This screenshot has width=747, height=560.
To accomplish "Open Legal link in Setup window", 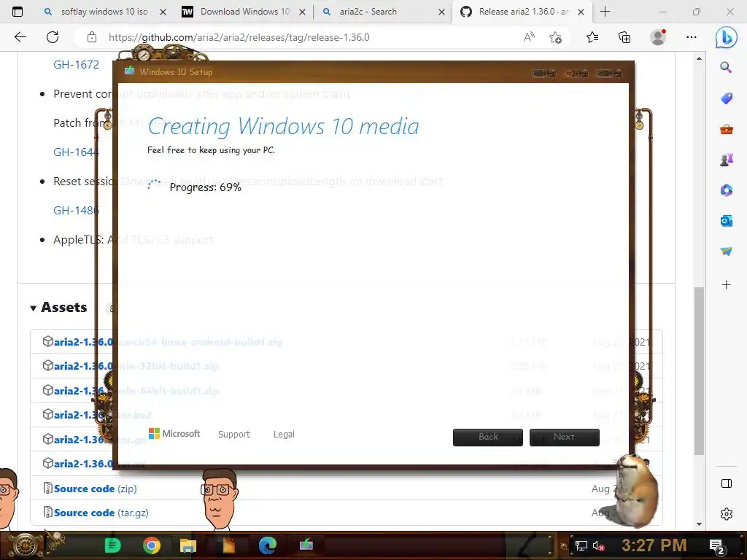I will click(284, 435).
